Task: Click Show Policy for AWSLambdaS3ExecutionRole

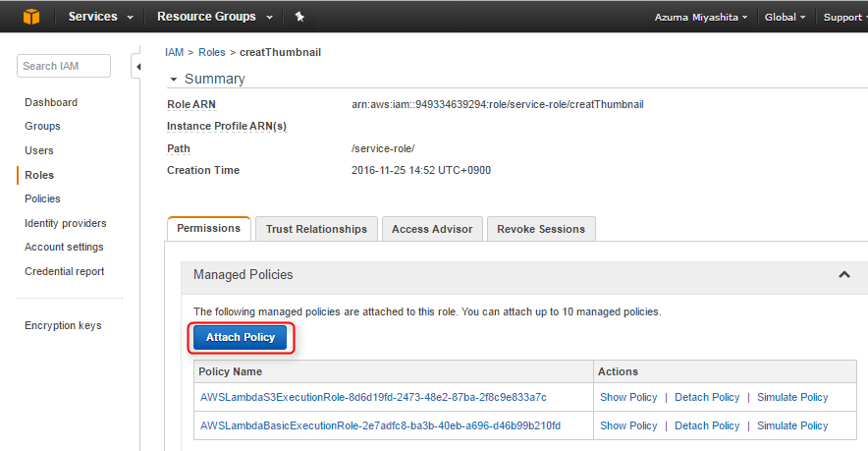Action: [628, 397]
